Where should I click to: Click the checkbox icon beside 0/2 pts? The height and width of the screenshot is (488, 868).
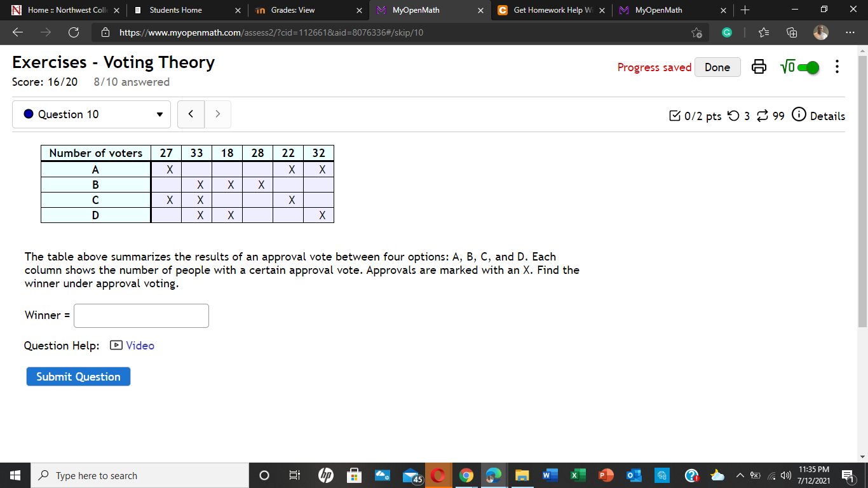pos(675,115)
